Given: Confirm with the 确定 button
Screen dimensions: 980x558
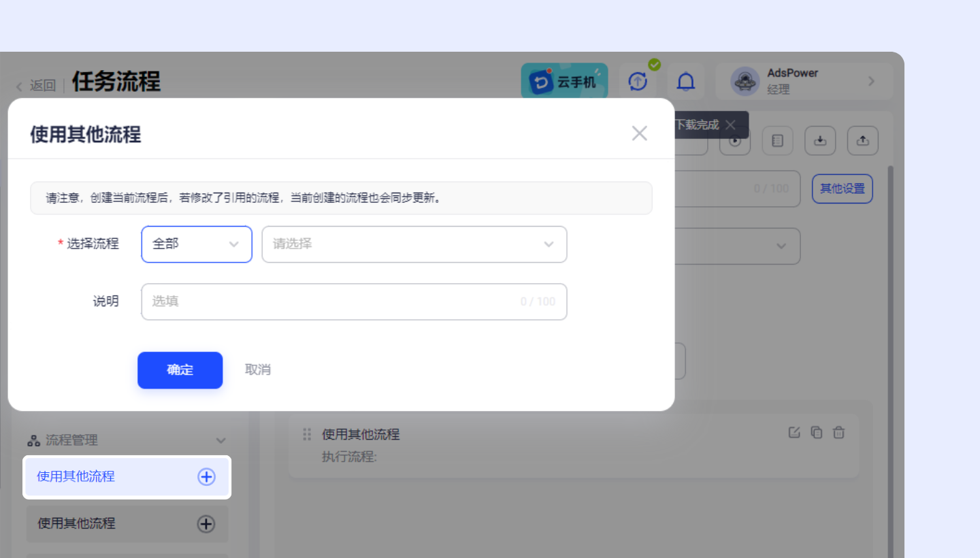Looking at the screenshot, I should 180,370.
